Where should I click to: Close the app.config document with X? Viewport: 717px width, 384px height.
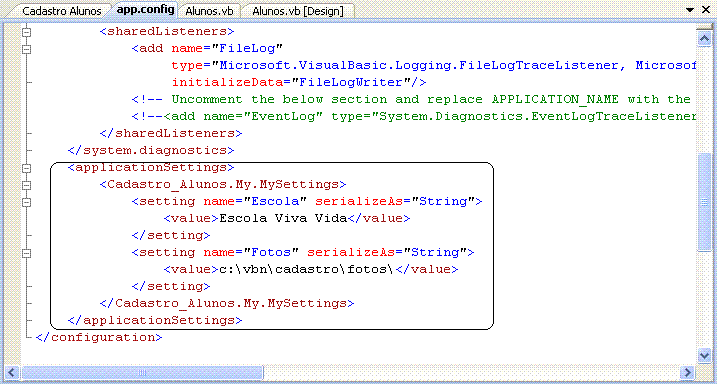706,10
